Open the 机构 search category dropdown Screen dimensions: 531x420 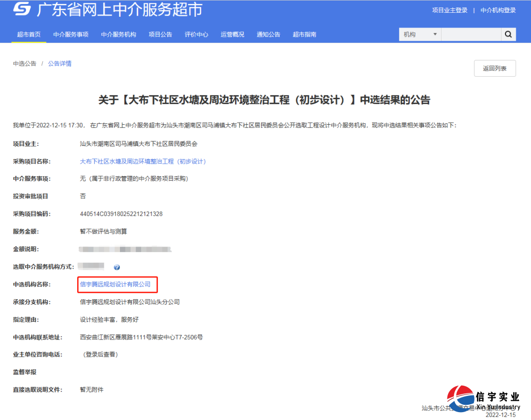pyautogui.click(x=419, y=34)
